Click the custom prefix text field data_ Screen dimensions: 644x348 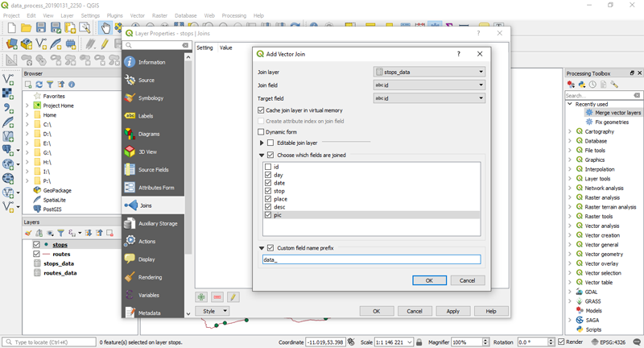pos(371,259)
